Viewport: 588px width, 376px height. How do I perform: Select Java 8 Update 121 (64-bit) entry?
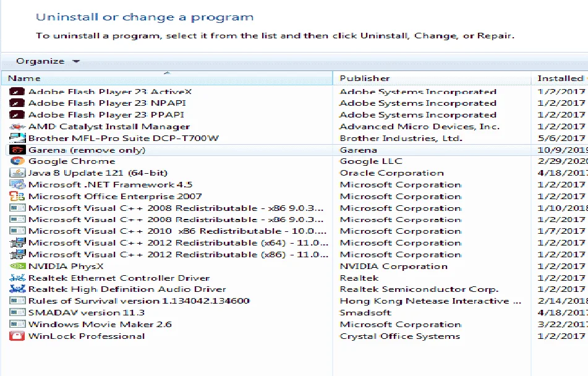(98, 173)
